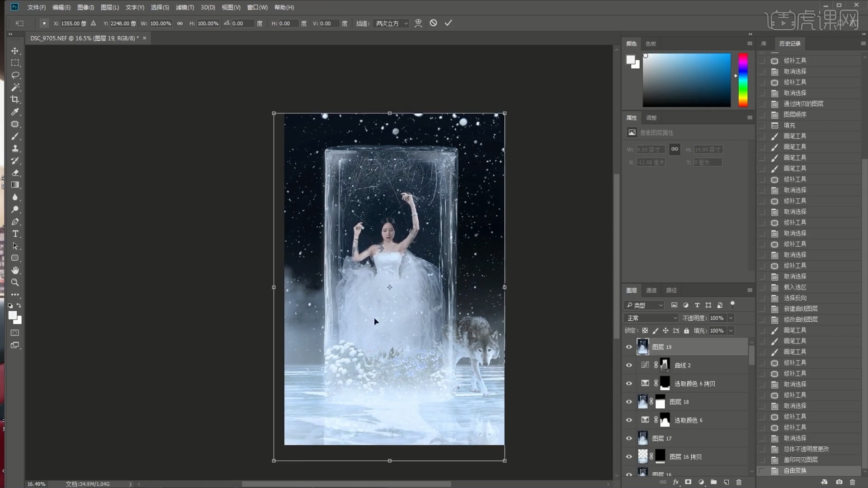
Task: Open the 正常 blend mode dropdown
Action: pos(651,318)
